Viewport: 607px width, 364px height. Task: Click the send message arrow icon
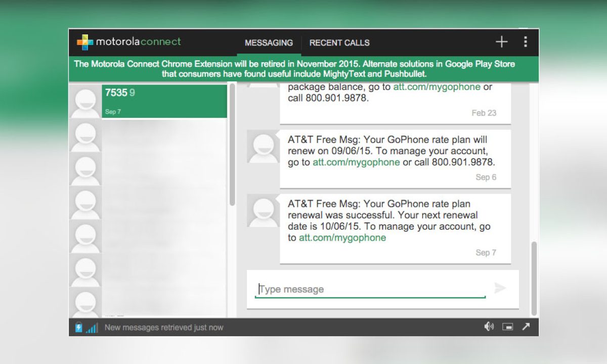[x=500, y=288]
